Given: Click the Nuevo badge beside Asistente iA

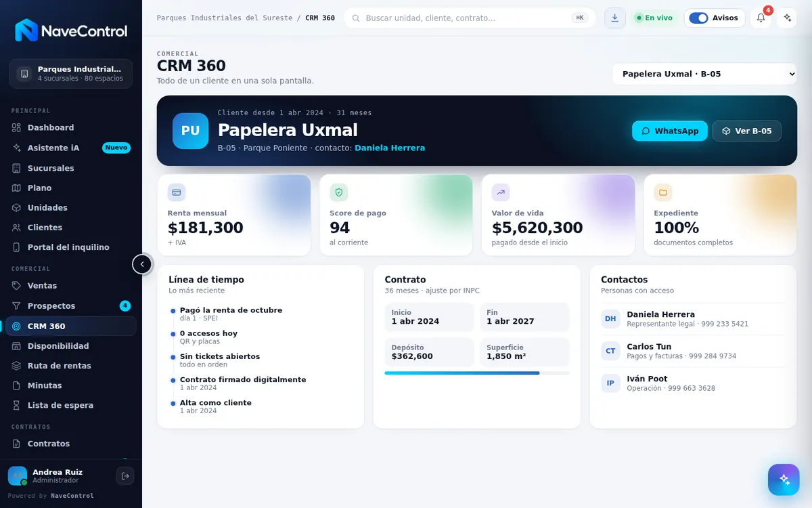Looking at the screenshot, I should (x=116, y=148).
